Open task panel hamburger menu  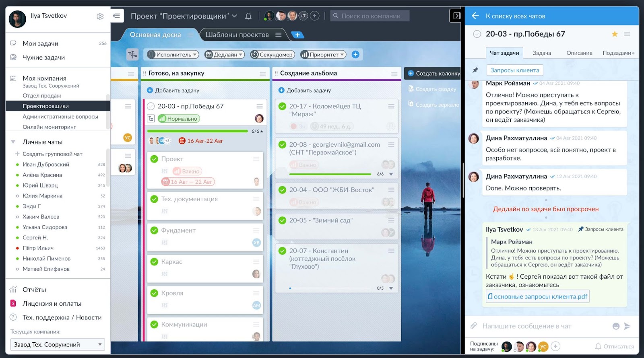point(627,34)
